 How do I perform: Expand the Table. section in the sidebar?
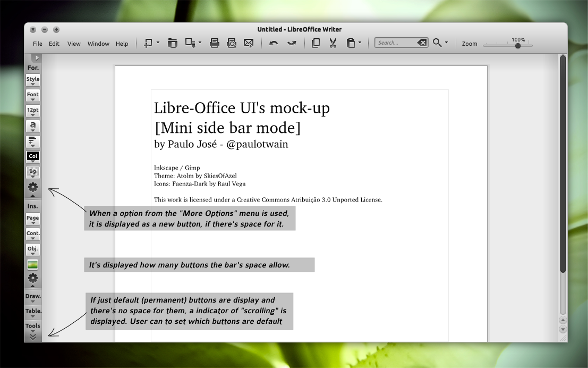(33, 312)
